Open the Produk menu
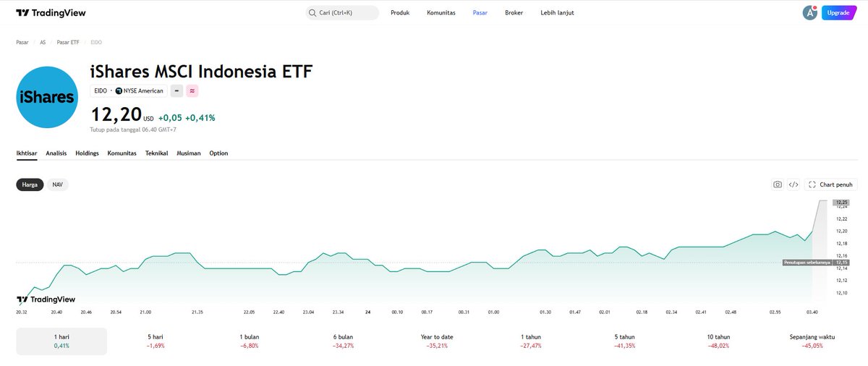This screenshot has height=366, width=868. [x=400, y=12]
